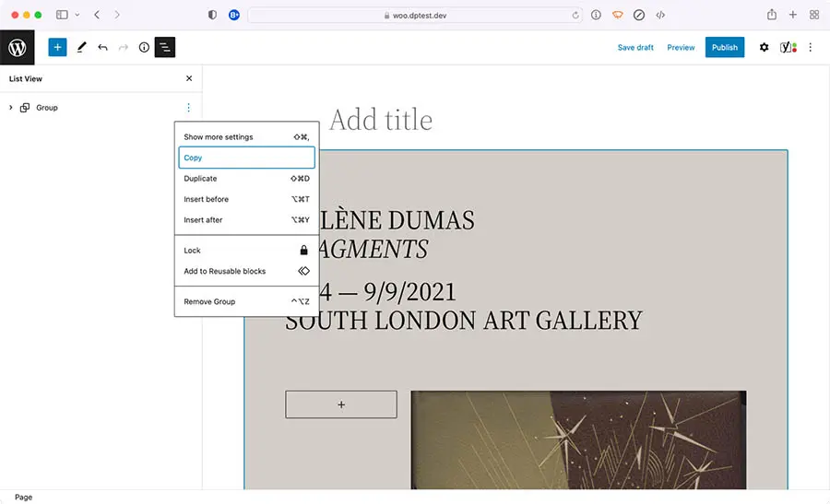Screen dimensions: 830x504
Task: Toggle the Safari sidebar button
Action: click(62, 15)
